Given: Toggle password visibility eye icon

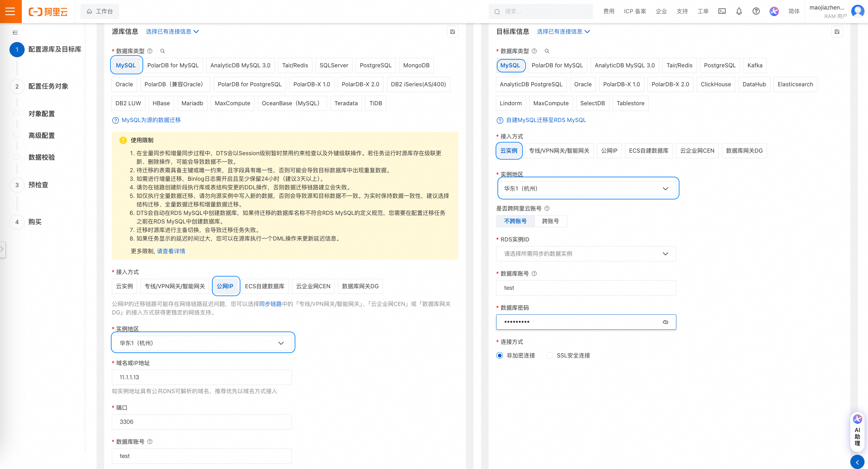Looking at the screenshot, I should point(666,322).
